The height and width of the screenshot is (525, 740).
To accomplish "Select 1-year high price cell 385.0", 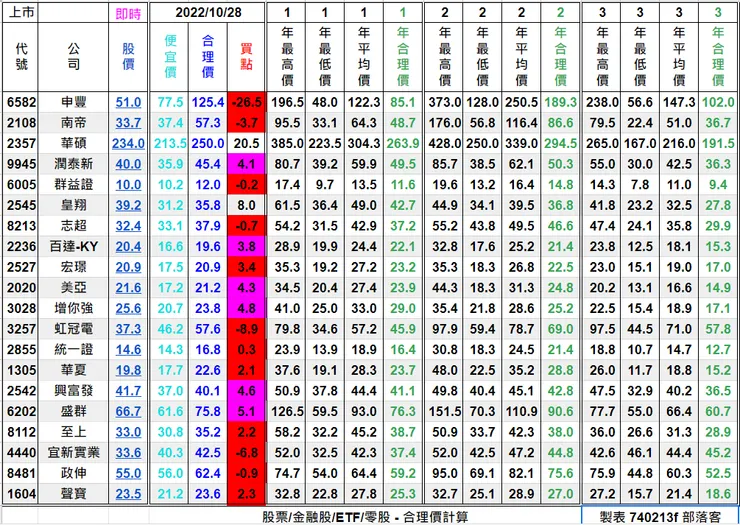I will [x=287, y=143].
